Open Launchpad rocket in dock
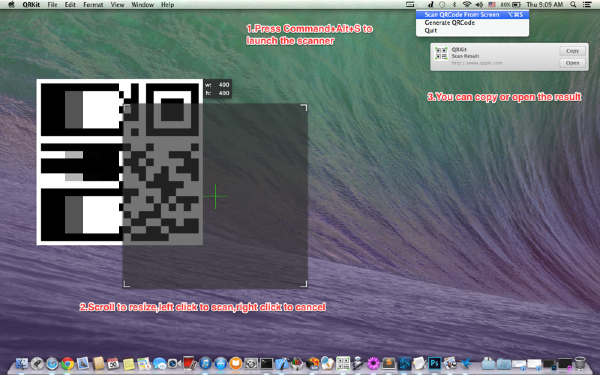 tap(37, 363)
